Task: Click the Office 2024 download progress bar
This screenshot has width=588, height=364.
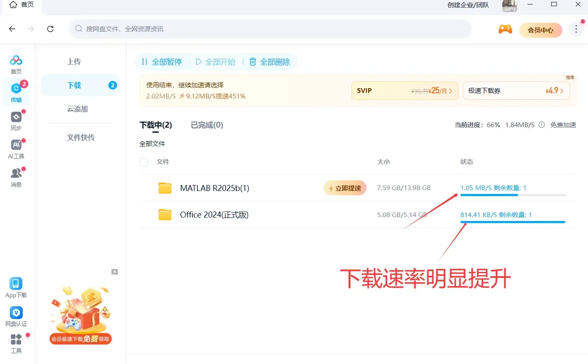Action: point(513,222)
